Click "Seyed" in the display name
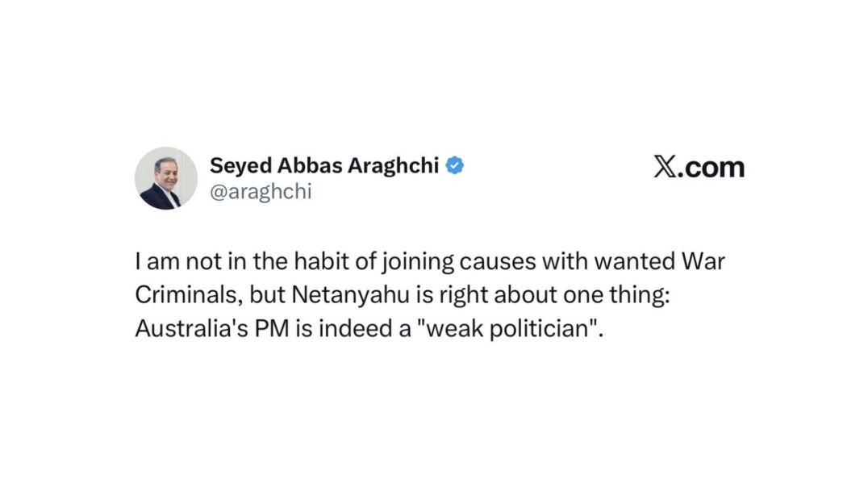 pos(241,166)
